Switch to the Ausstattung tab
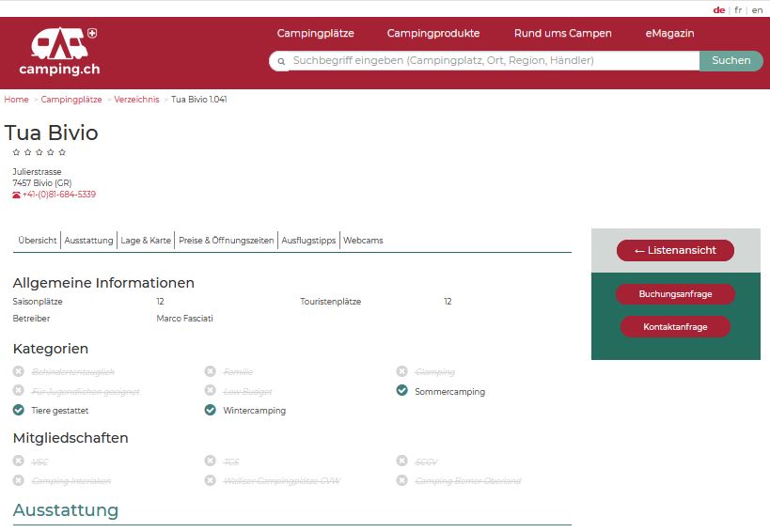The image size is (770, 532). click(89, 241)
